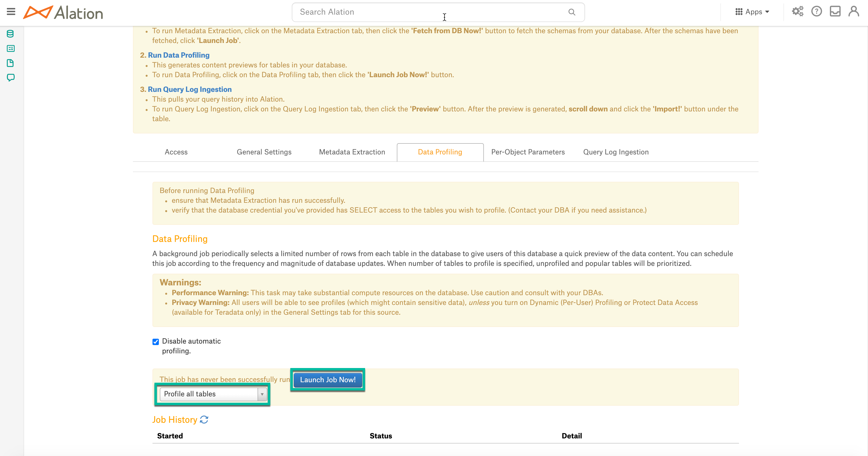
Task: Open the data sources database sidebar icon
Action: pos(11,34)
